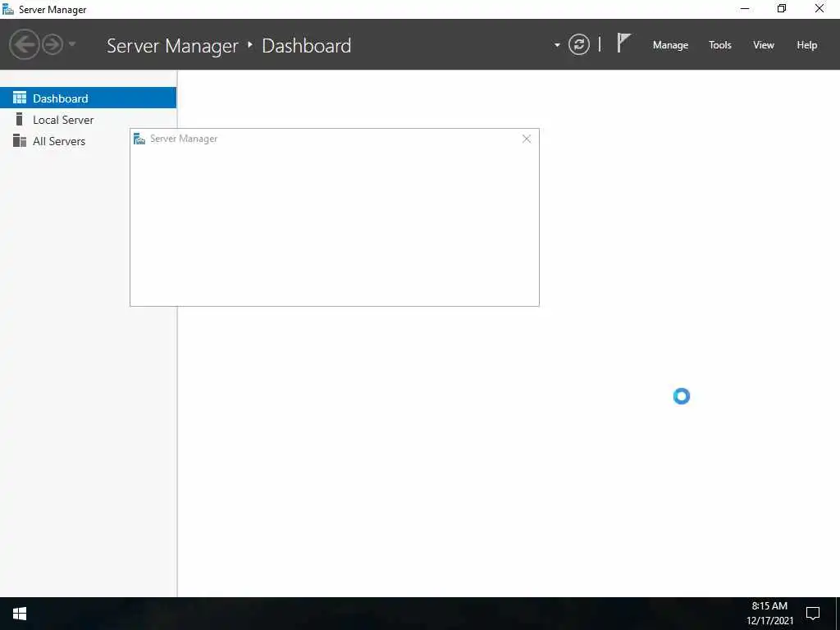Screen dimensions: 840x630
Task: Open the navigation history dropdown arrow
Action: point(72,44)
